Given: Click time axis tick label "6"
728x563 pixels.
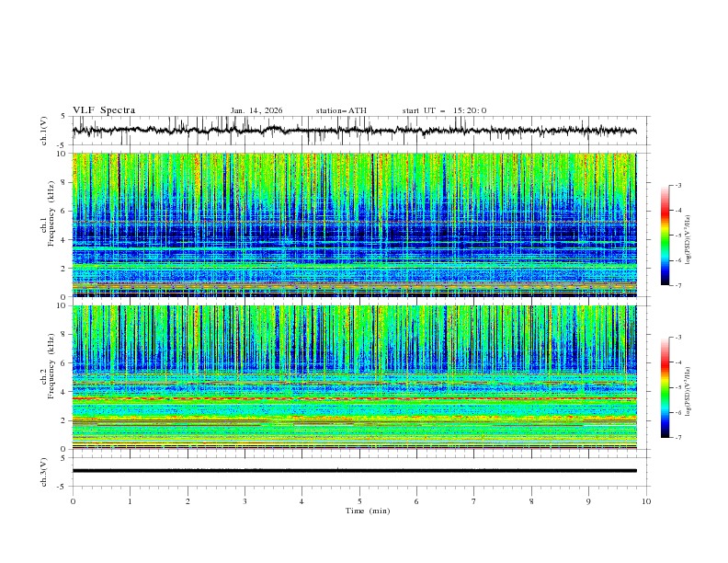Looking at the screenshot, I should (416, 501).
